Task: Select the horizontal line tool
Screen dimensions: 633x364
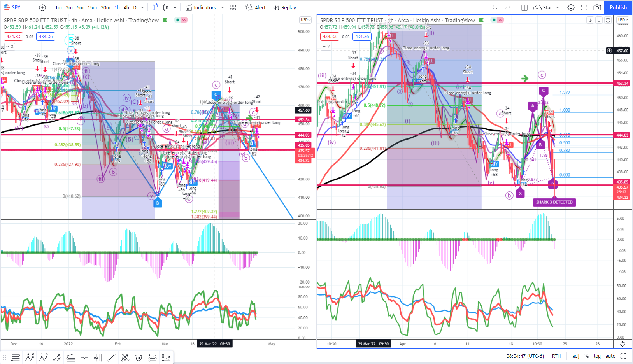Action: (84, 357)
